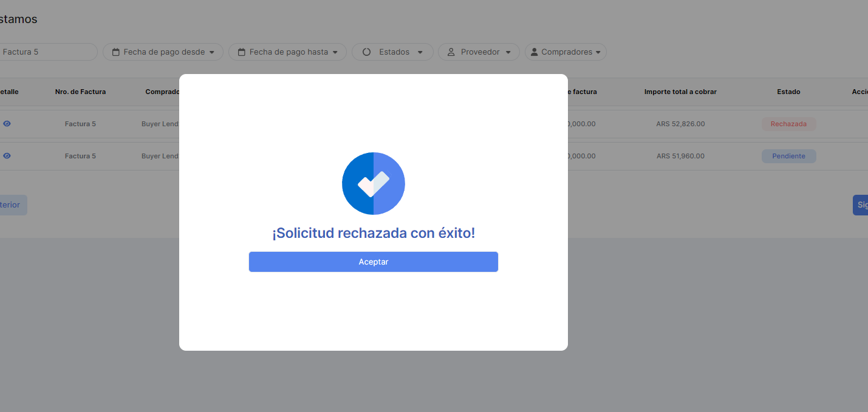
Task: Click the Importe total a cobrar column header
Action: pyautogui.click(x=680, y=92)
